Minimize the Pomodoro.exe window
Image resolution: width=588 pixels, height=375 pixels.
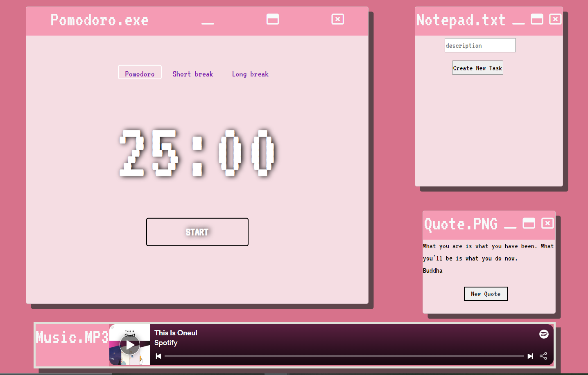(208, 23)
